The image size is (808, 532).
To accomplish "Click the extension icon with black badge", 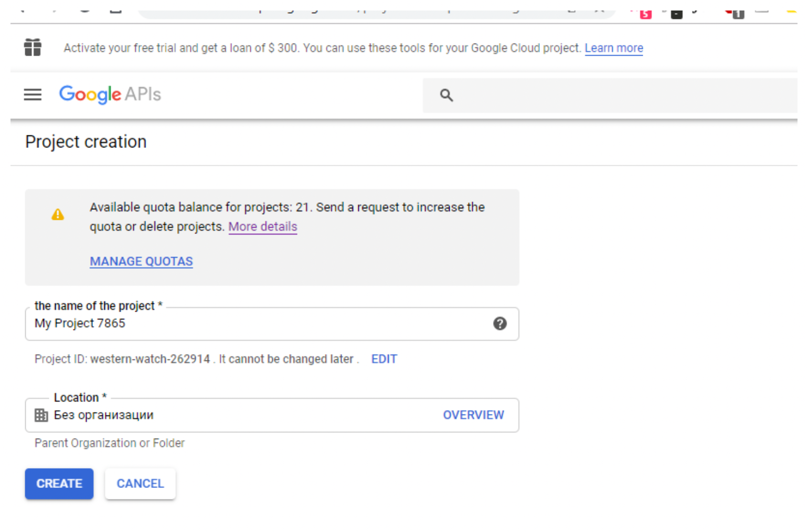I will click(676, 13).
